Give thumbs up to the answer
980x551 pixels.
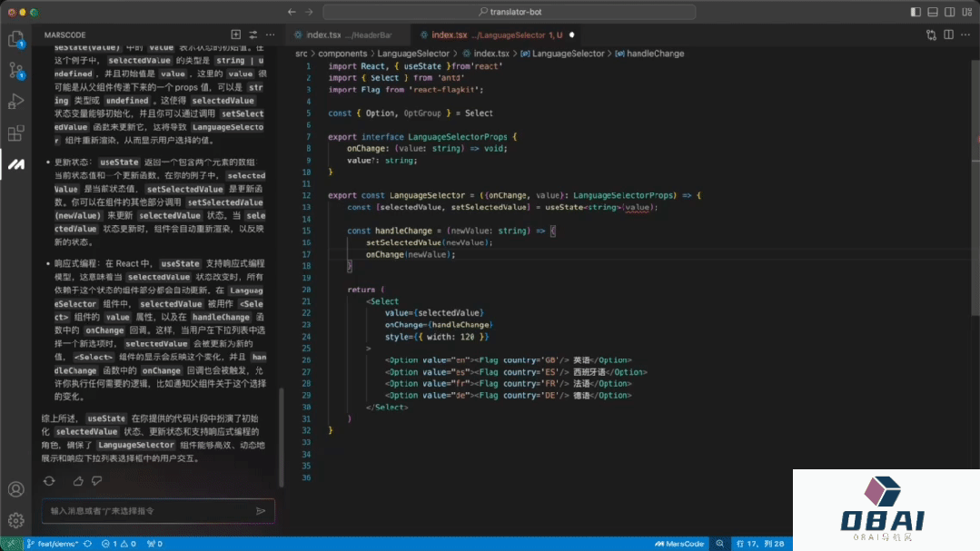pos(78,480)
